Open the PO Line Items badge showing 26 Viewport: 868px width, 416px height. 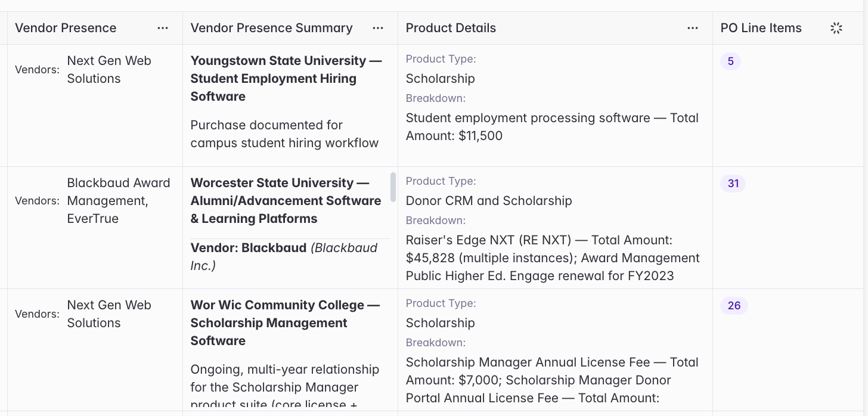tap(734, 306)
